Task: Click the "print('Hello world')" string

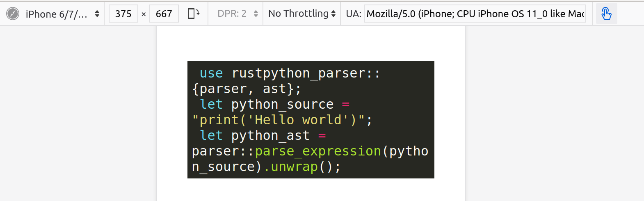Action: [279, 120]
